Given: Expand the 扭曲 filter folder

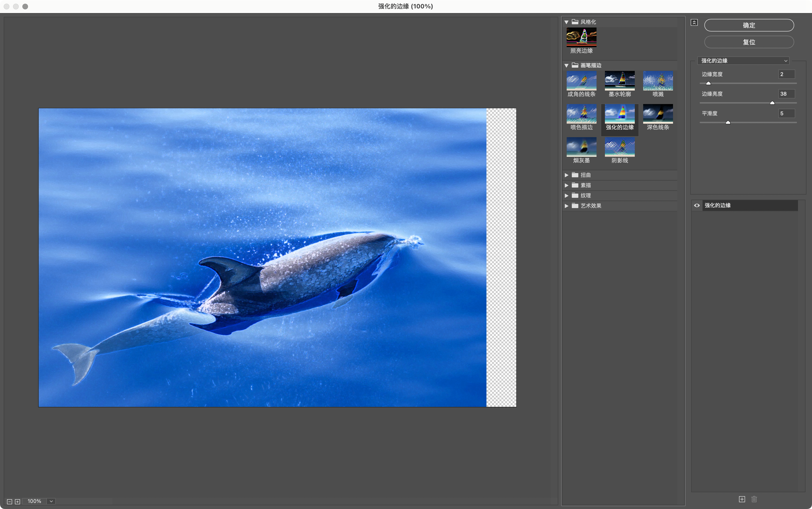Looking at the screenshot, I should (x=566, y=175).
